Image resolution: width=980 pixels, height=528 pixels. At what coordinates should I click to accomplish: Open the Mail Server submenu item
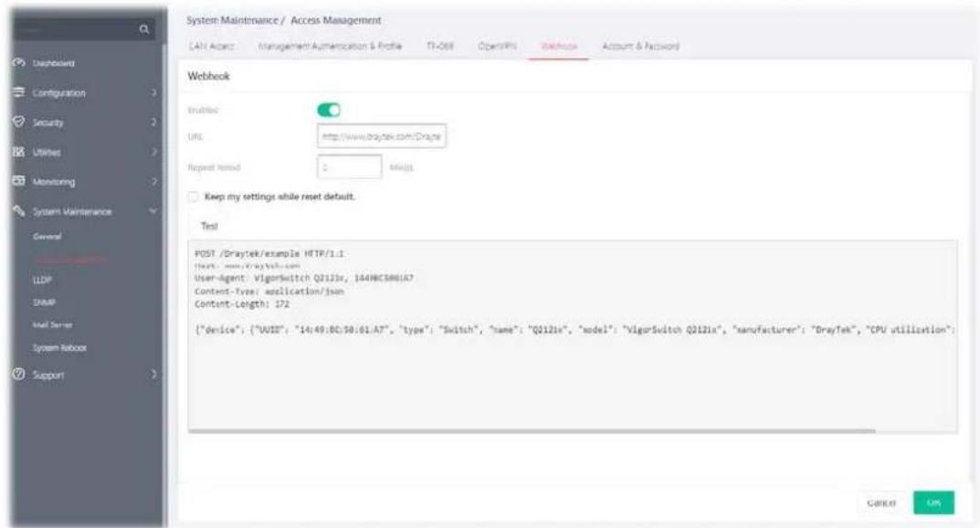pos(52,325)
